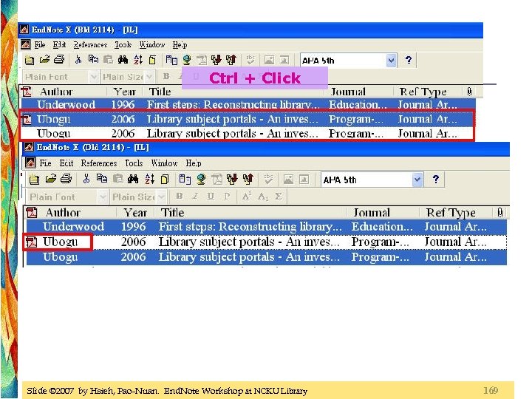Click Copy icon in upper window toolbar
This screenshot has width=532, height=399.
pyautogui.click(x=93, y=60)
